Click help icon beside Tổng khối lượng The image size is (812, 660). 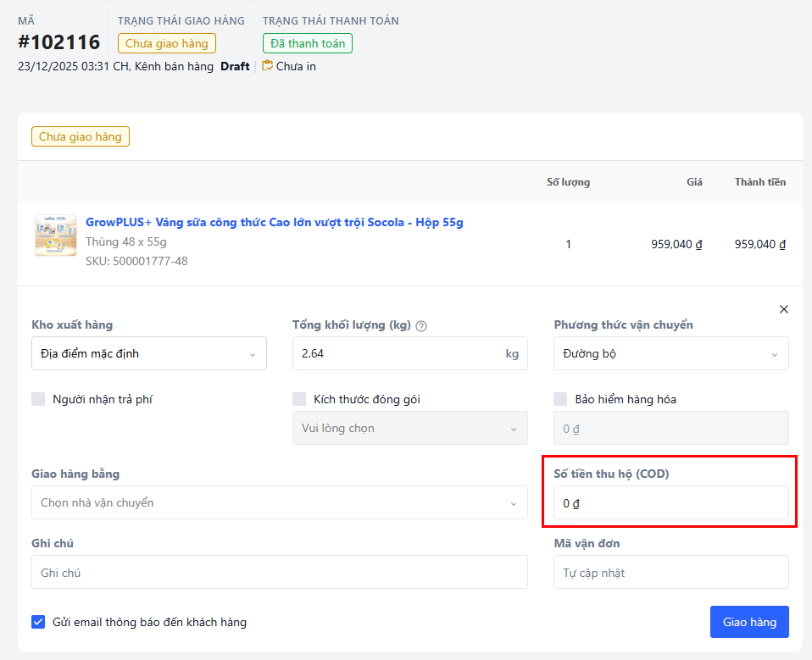tap(421, 325)
